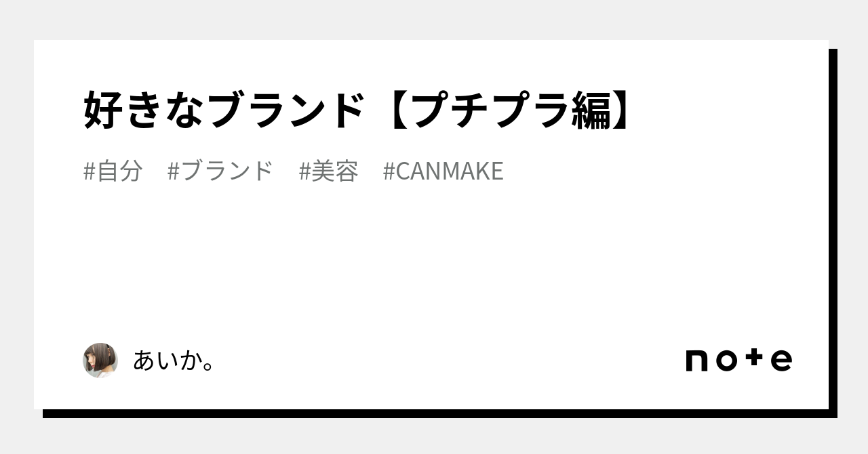
Task: Open the article title 好きなブランド【プチプラ編】
Action: (360, 110)
